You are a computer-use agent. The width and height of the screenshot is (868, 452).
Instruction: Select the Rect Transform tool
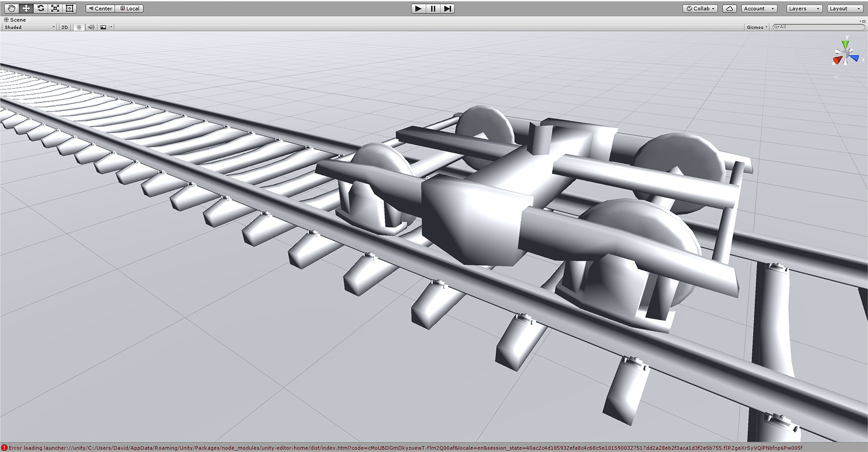pos(69,8)
